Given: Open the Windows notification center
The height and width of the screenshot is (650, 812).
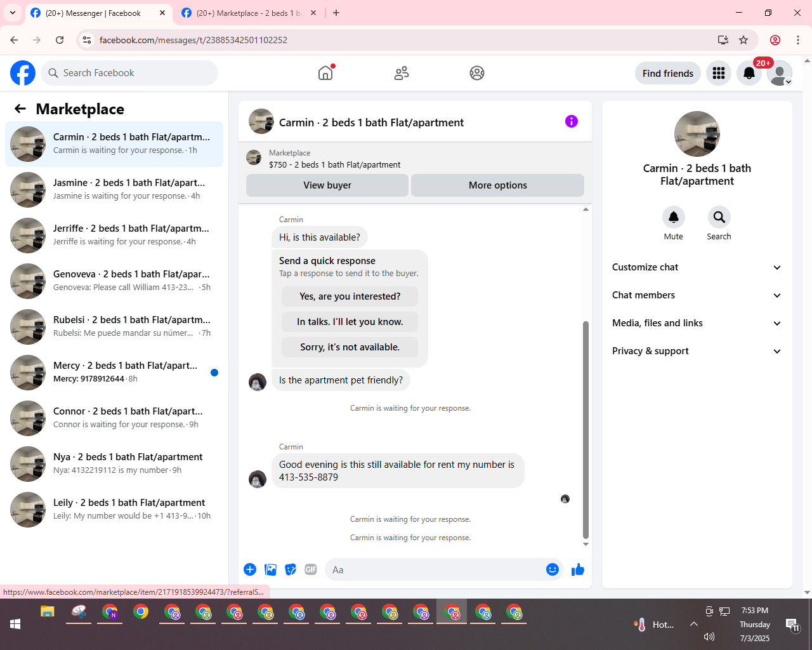Looking at the screenshot, I should (792, 625).
